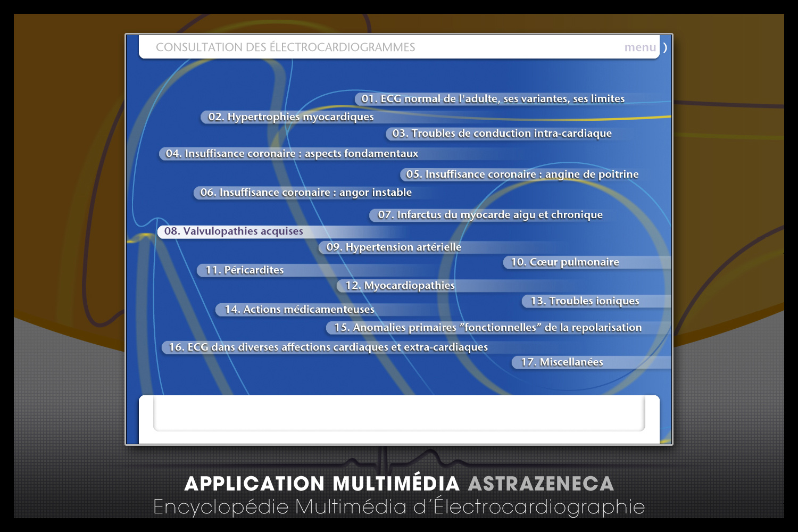Image resolution: width=798 pixels, height=532 pixels.
Task: Choose 03. Troubles de conduction intra-cardiaque
Action: coord(502,134)
